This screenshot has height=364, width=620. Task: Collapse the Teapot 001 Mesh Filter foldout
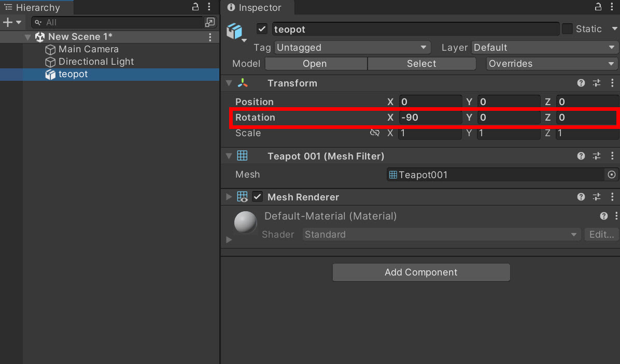(x=229, y=156)
